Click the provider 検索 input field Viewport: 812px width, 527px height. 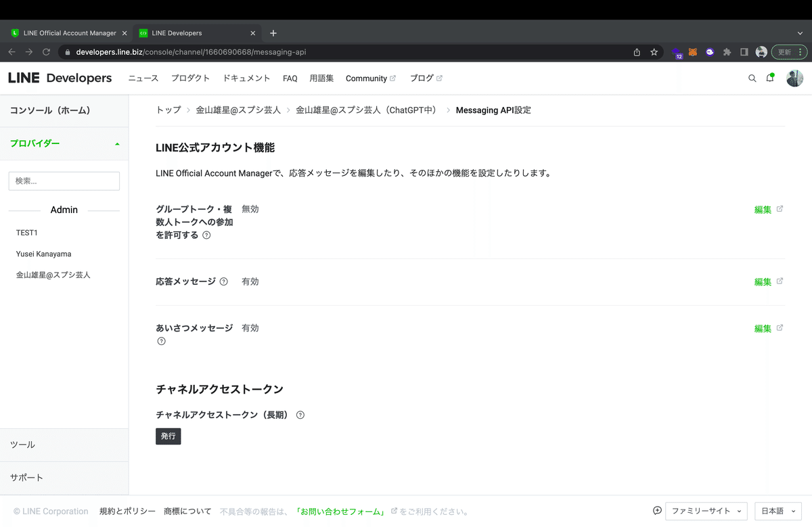[64, 181]
